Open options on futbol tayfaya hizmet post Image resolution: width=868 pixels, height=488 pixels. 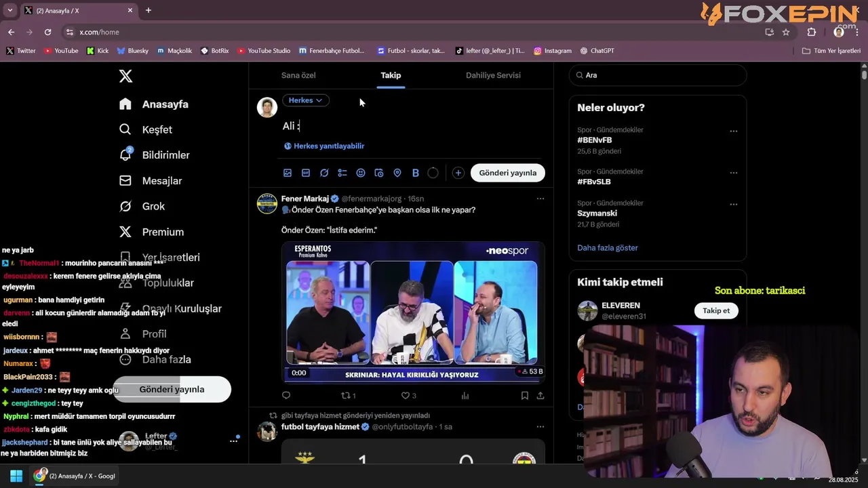[540, 427]
